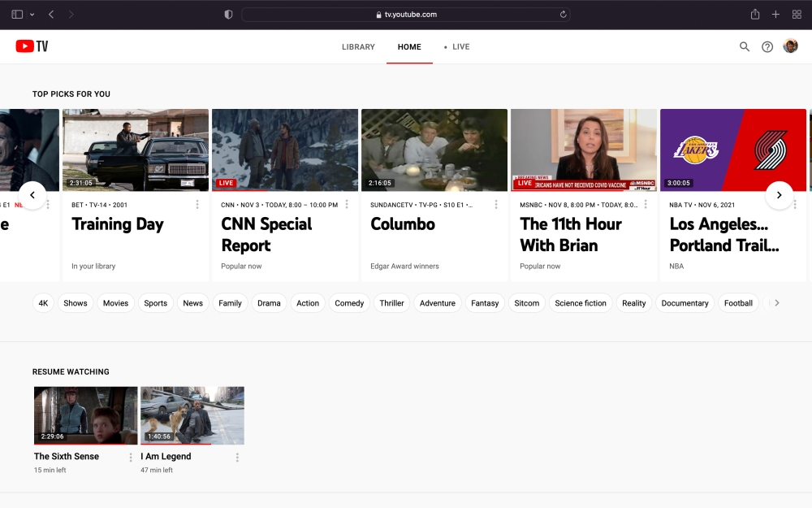Switch to the Library tab
This screenshot has width=812, height=508.
click(x=358, y=47)
